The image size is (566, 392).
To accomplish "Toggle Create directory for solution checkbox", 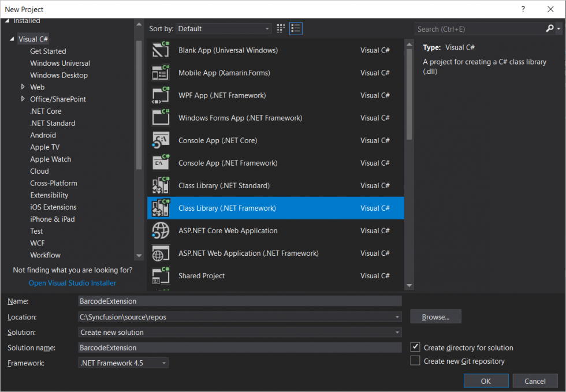I will 415,347.
